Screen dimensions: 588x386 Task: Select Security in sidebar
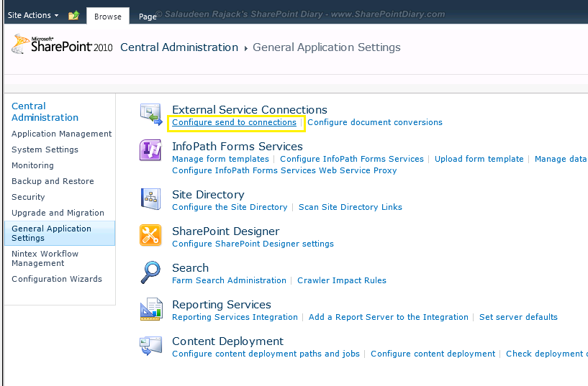(x=28, y=197)
